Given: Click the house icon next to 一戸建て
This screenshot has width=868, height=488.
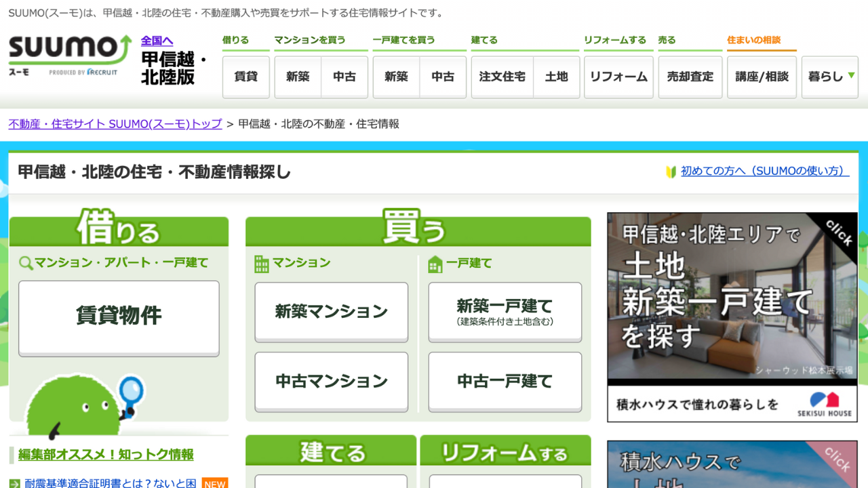Looking at the screenshot, I should [x=435, y=264].
